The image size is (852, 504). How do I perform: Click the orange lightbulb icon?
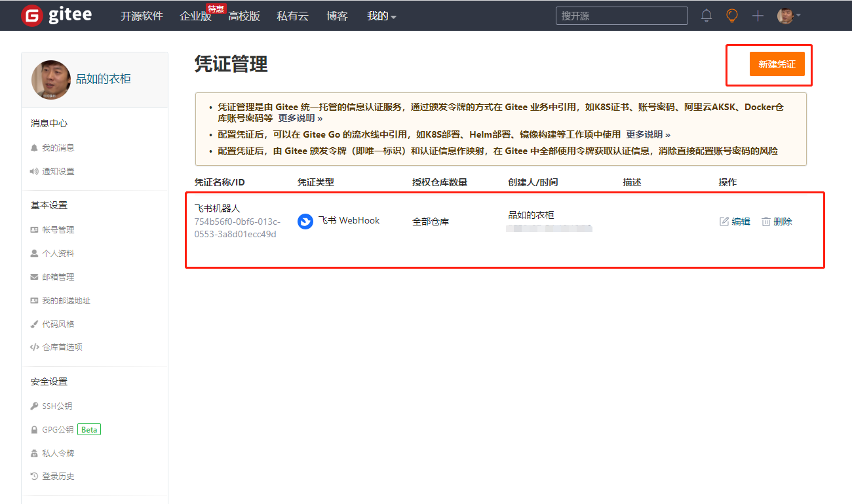click(732, 16)
